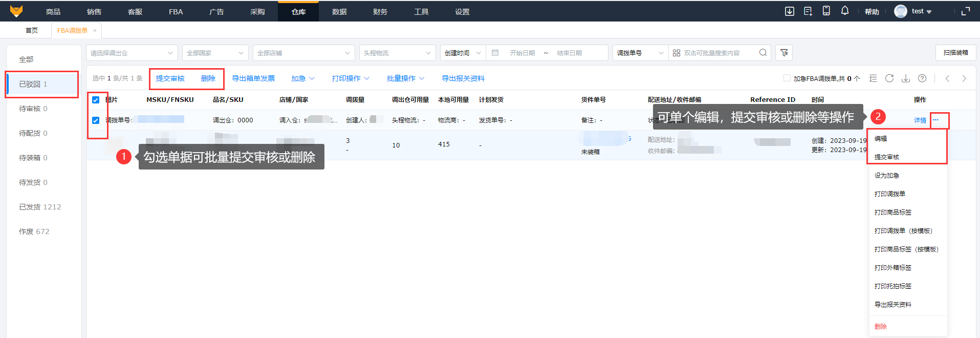Click the notification bell icon
The height and width of the screenshot is (338, 980).
[844, 11]
